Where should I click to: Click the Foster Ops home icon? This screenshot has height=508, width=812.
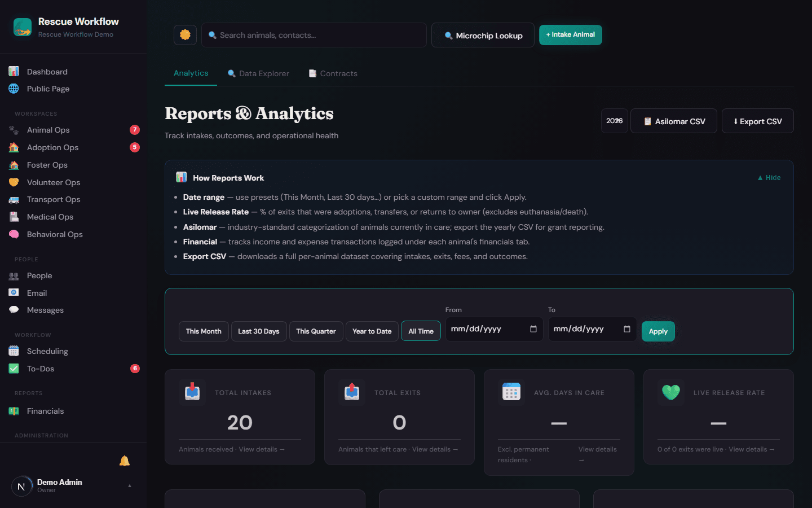click(x=14, y=165)
